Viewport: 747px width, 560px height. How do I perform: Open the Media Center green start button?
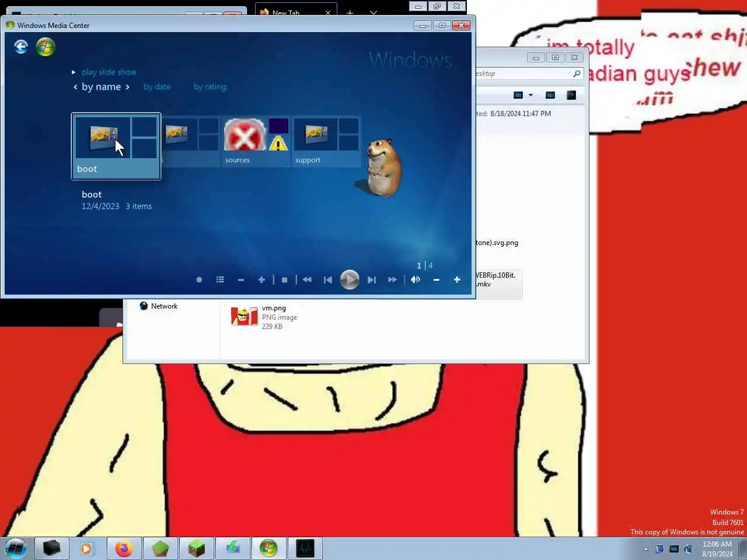[45, 47]
